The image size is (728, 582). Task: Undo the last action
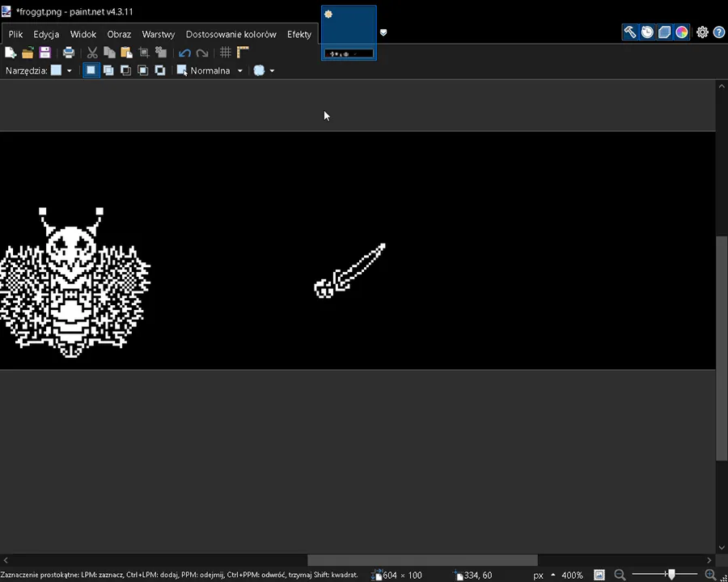184,53
